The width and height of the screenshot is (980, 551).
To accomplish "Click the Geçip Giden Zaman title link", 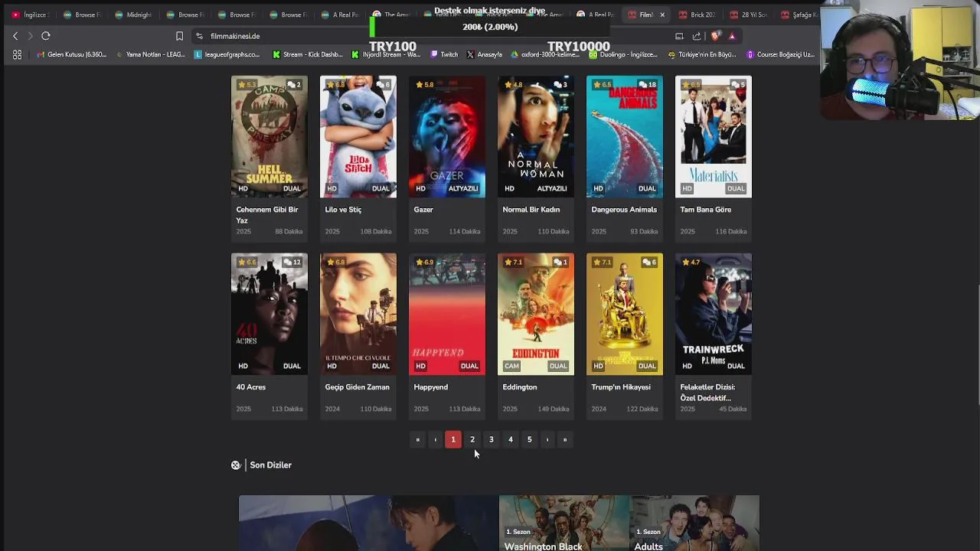I will [358, 387].
